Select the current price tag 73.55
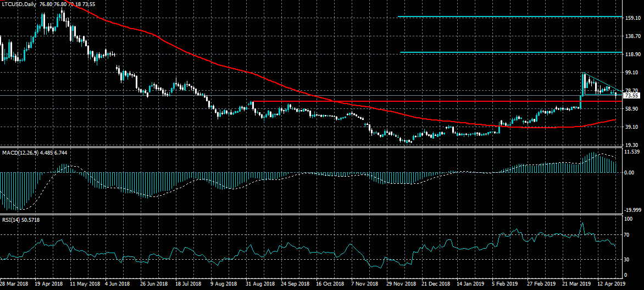This screenshot has height=290, width=644. click(632, 96)
